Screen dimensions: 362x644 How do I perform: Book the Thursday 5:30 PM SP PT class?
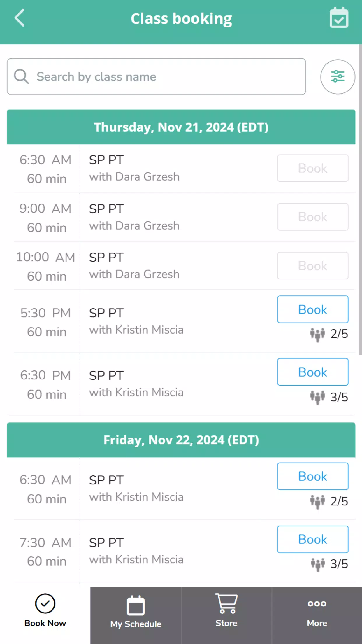coord(313,309)
